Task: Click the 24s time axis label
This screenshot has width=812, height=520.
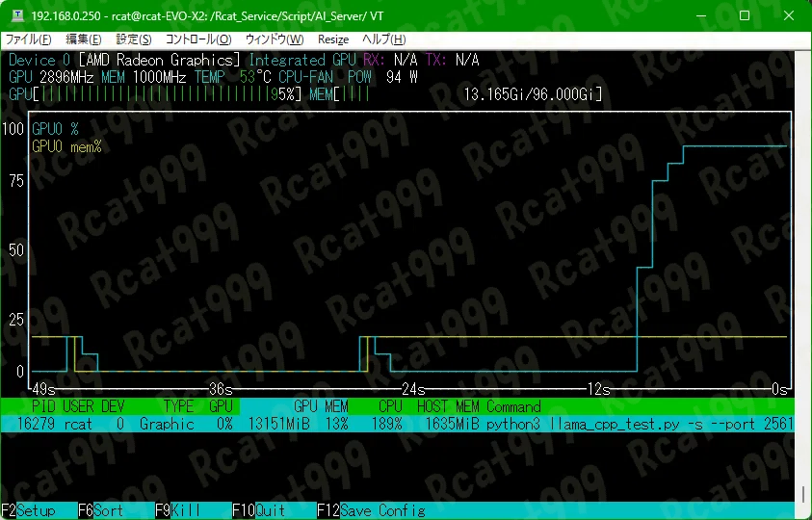Action: click(413, 388)
